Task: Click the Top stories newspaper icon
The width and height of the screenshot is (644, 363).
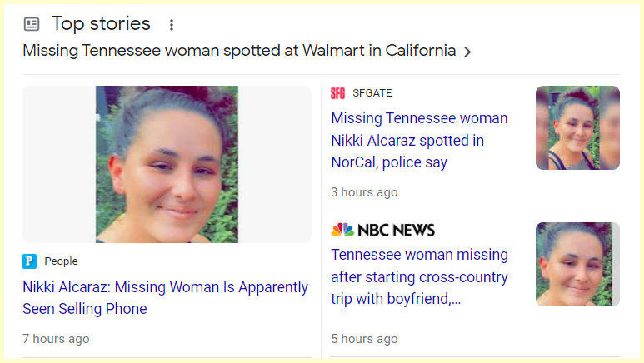Action: pyautogui.click(x=32, y=24)
